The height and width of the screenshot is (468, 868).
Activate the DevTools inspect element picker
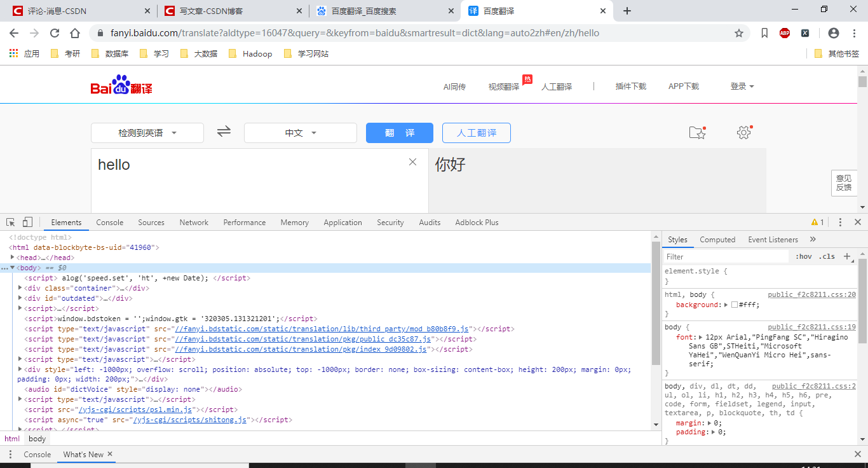click(x=11, y=222)
